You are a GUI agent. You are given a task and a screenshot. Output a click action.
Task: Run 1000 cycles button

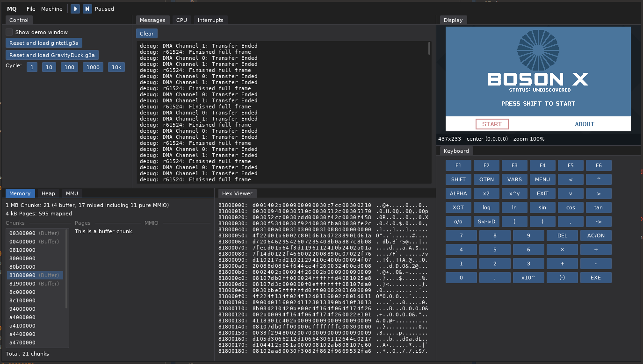[93, 67]
